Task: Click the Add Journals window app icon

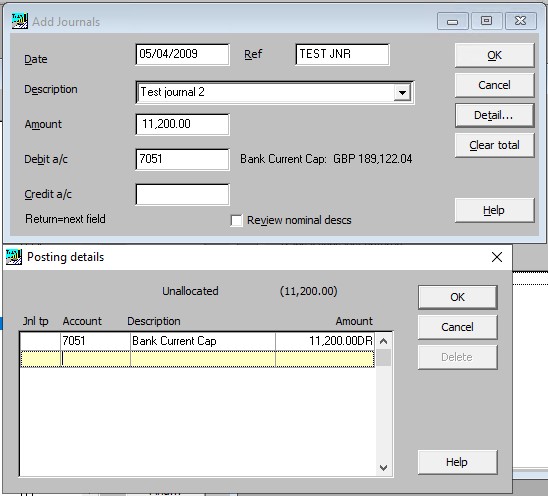Action: tap(20, 21)
